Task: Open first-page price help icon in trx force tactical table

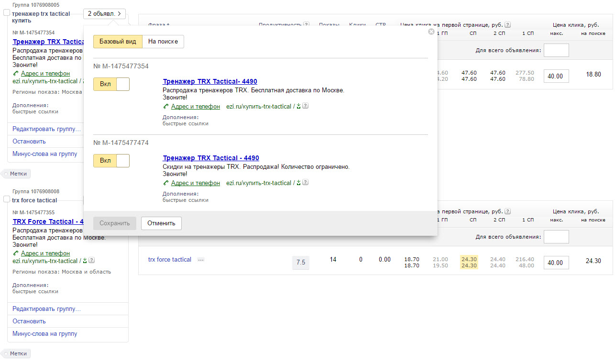Action: 507,211
